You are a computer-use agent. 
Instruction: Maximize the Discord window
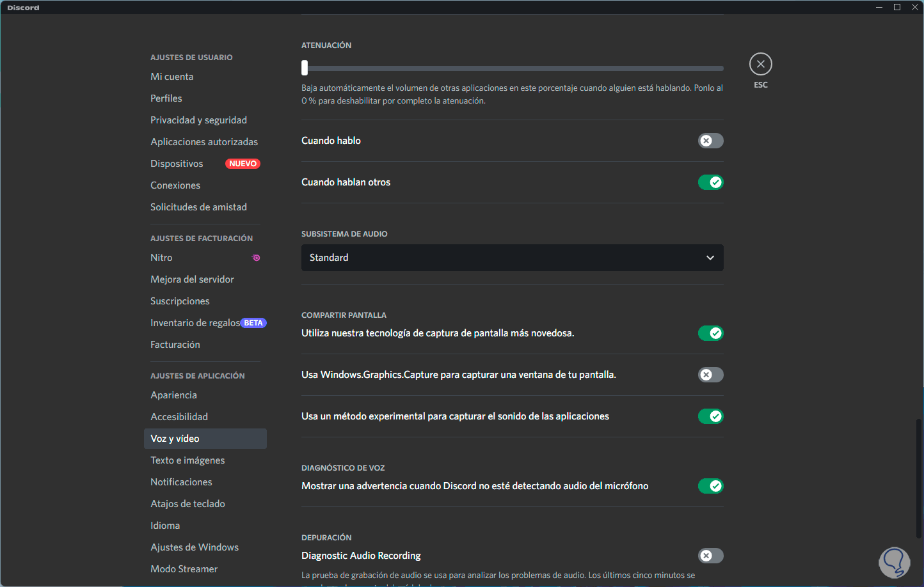click(x=897, y=7)
